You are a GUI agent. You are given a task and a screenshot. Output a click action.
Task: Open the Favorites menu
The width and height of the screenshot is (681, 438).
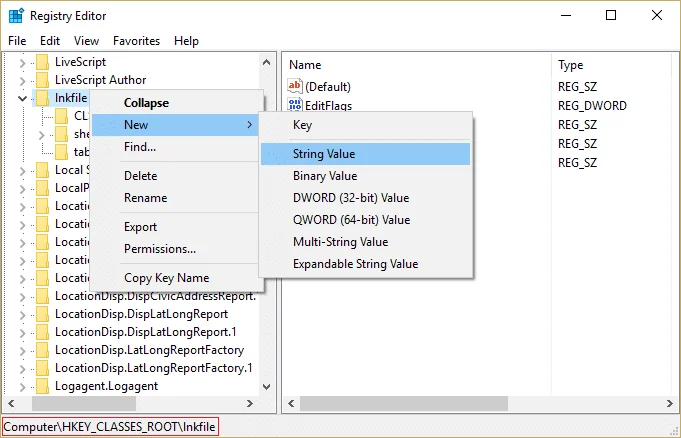click(x=136, y=41)
